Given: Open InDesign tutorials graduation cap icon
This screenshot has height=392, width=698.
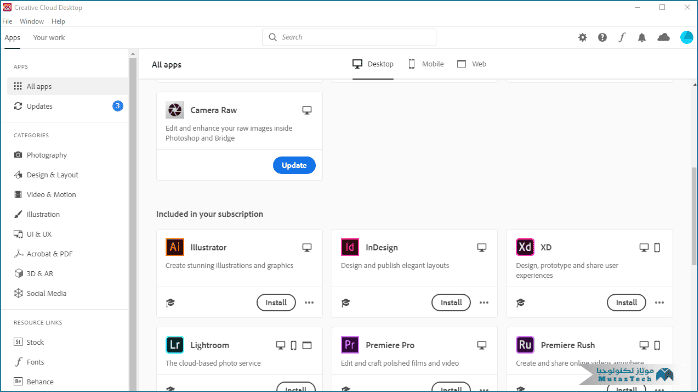Looking at the screenshot, I should coord(345,303).
